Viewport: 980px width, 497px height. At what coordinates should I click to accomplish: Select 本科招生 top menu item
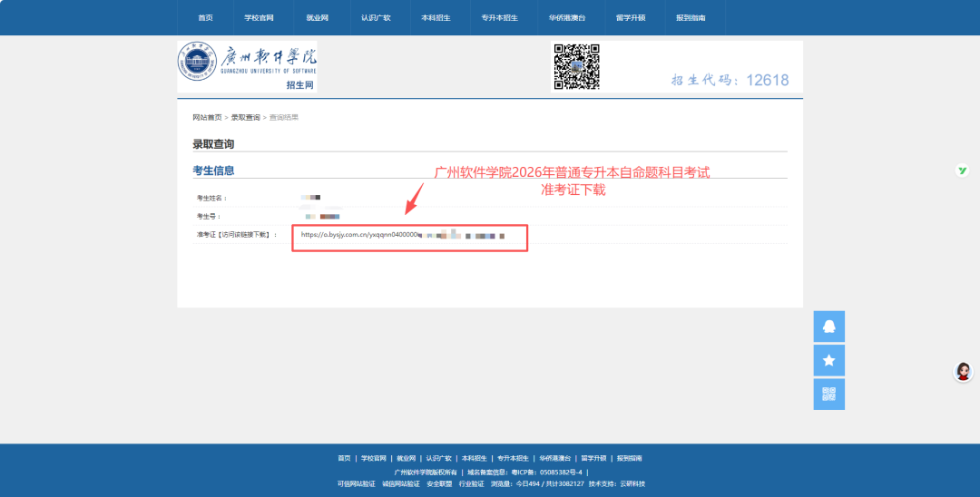[x=436, y=18]
